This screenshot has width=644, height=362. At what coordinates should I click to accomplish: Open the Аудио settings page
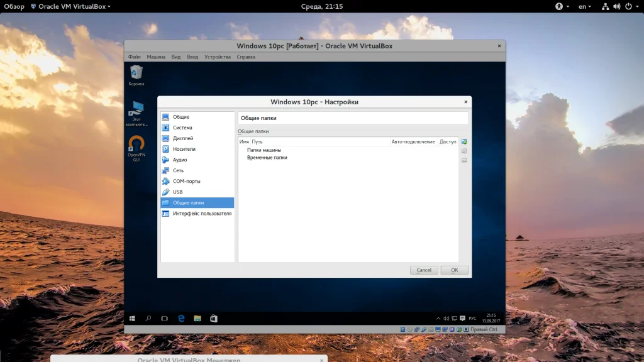[x=180, y=160]
